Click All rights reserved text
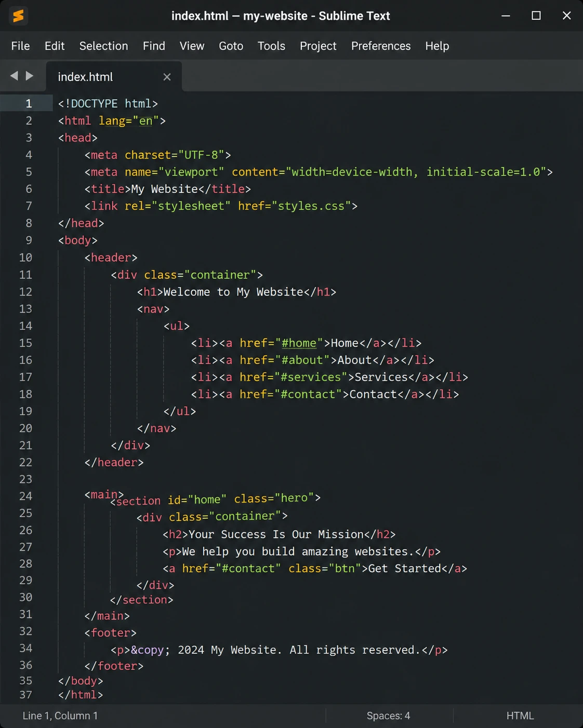 pos(354,650)
